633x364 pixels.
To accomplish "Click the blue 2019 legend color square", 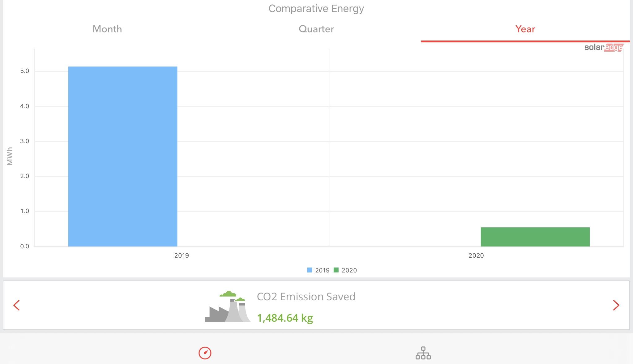I will coord(310,270).
